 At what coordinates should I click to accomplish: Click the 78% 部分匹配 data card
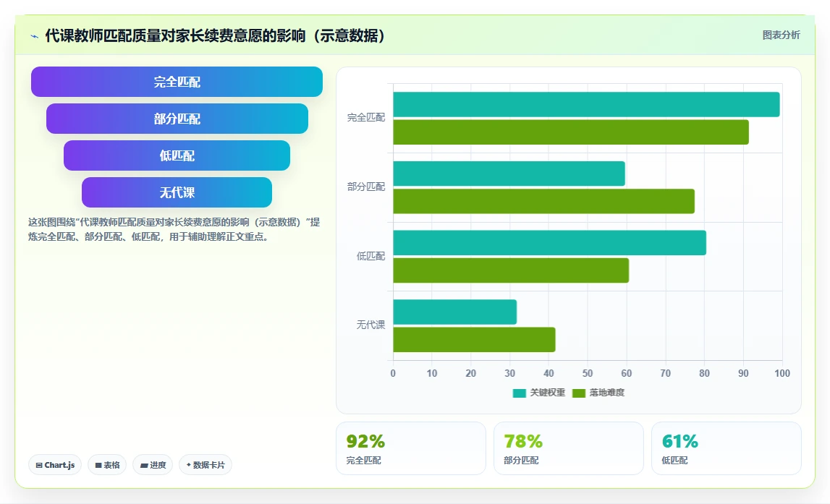click(569, 448)
